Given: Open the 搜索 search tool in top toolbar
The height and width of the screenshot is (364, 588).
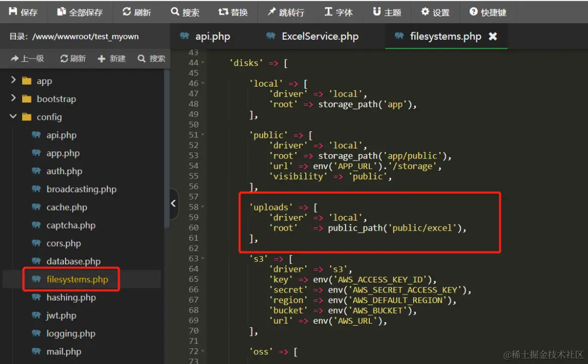Looking at the screenshot, I should [x=185, y=12].
